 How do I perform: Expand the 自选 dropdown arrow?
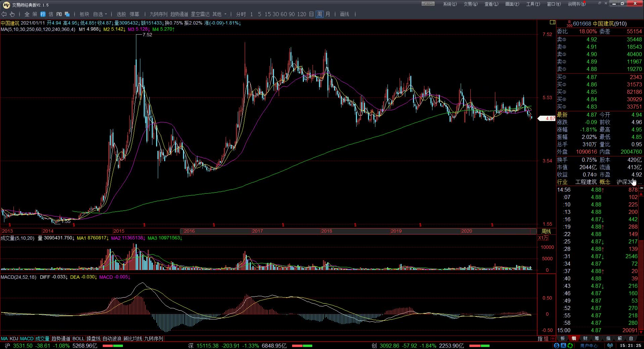[106, 14]
